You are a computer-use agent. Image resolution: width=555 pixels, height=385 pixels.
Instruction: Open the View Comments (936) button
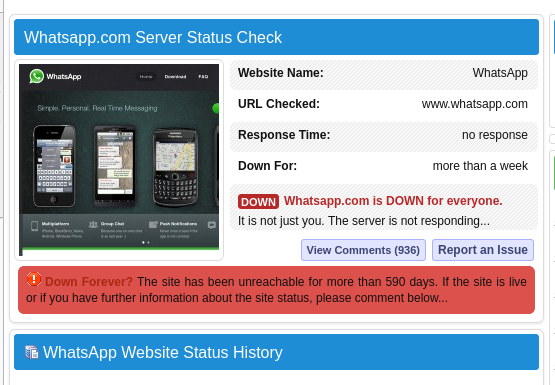(363, 250)
